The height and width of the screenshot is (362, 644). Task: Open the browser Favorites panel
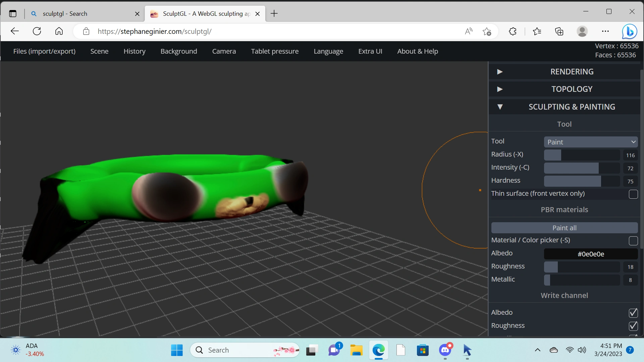[x=537, y=31]
